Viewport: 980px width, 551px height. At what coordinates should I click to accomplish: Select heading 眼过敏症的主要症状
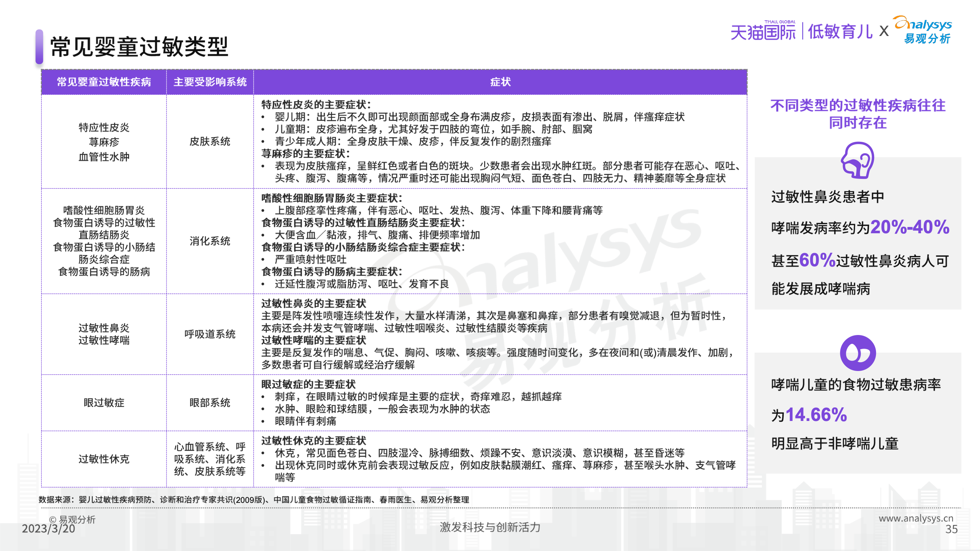click(x=308, y=385)
